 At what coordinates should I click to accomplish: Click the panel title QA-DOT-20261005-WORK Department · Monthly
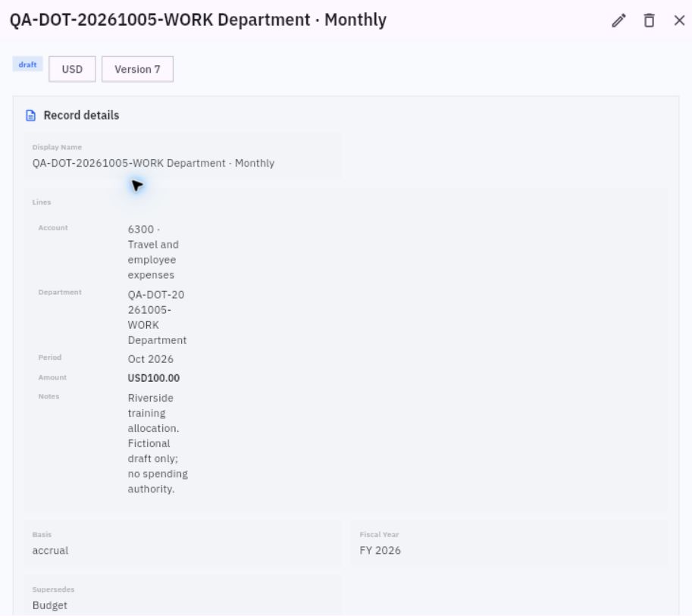(198, 20)
